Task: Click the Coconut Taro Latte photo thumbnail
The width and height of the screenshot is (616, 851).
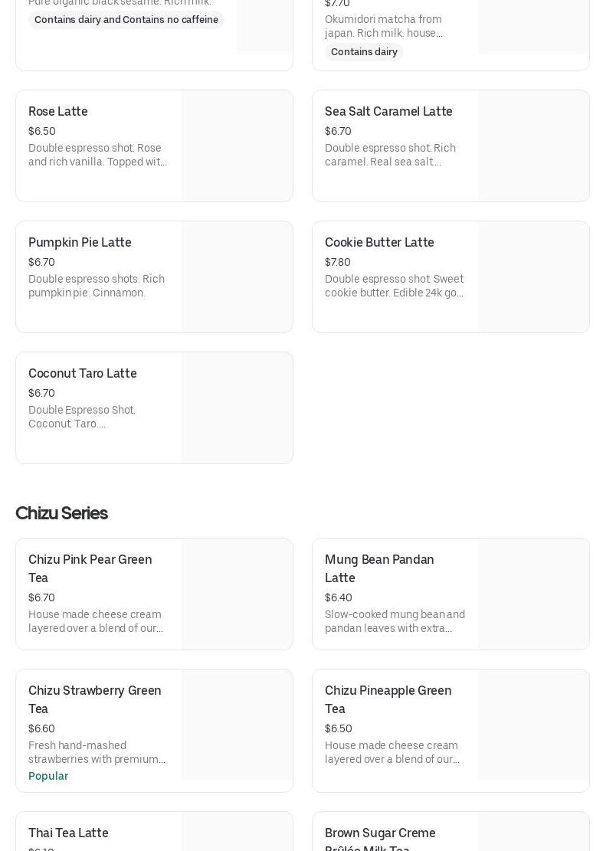Action: [x=238, y=408]
